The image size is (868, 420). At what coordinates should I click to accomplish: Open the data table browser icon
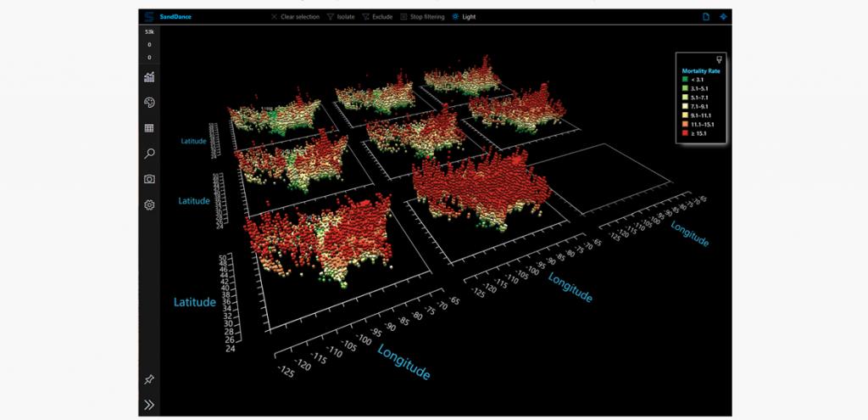tap(149, 128)
